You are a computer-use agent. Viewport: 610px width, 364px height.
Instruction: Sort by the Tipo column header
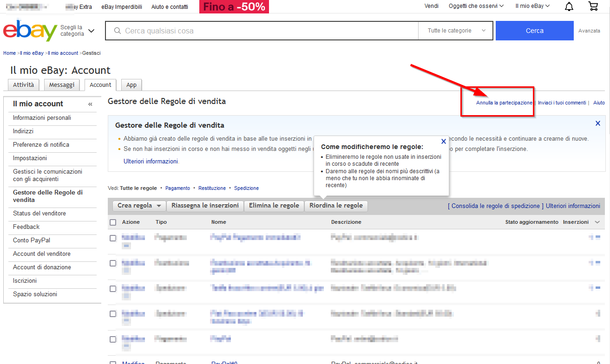[161, 222]
